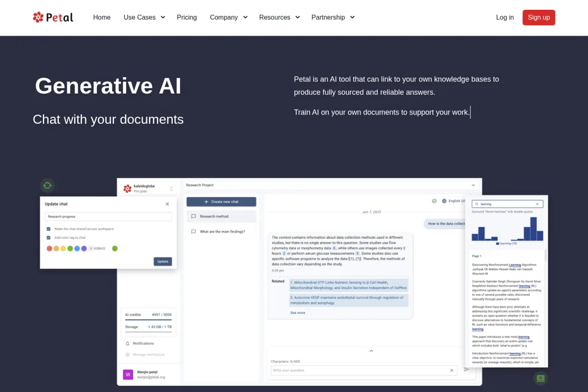Open the Partnership menu
Screen dimensions: 588x392
(328, 17)
